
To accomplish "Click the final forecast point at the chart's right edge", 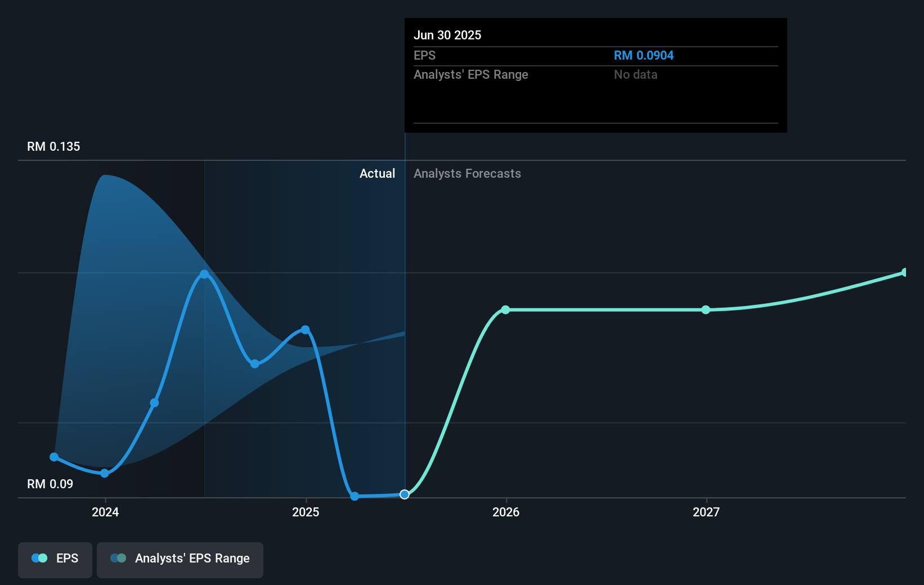I will pyautogui.click(x=905, y=272).
